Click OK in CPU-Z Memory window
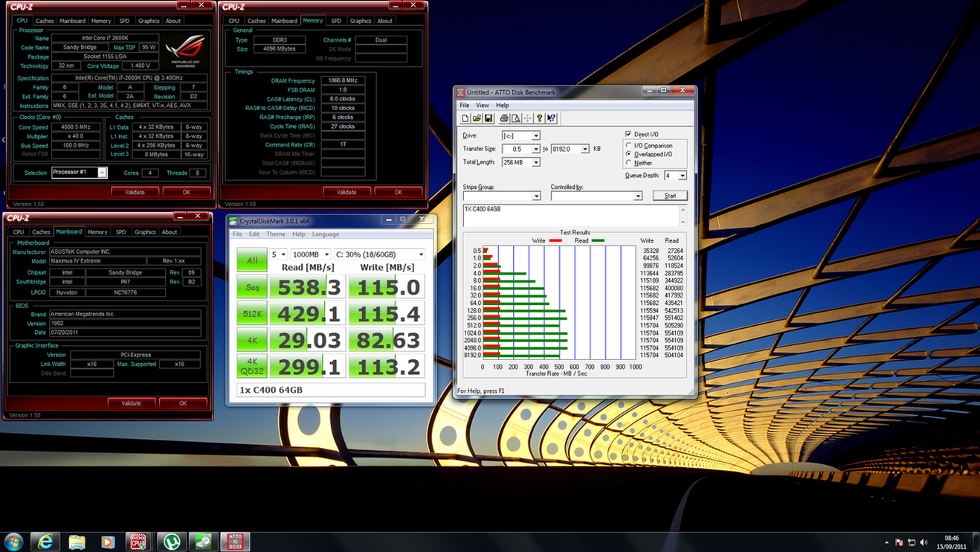Screen dimensions: 980x552 [399, 192]
